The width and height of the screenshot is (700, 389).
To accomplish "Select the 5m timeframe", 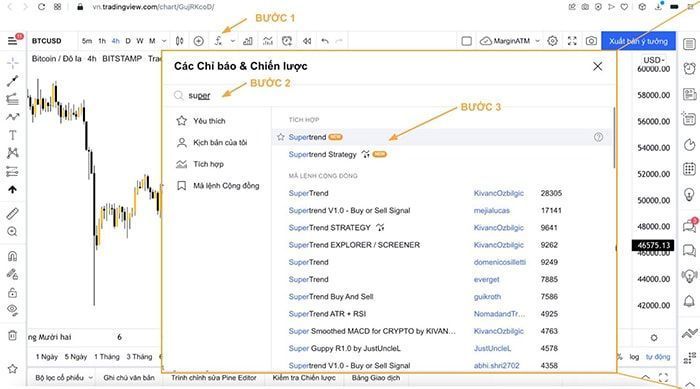I will (x=87, y=41).
